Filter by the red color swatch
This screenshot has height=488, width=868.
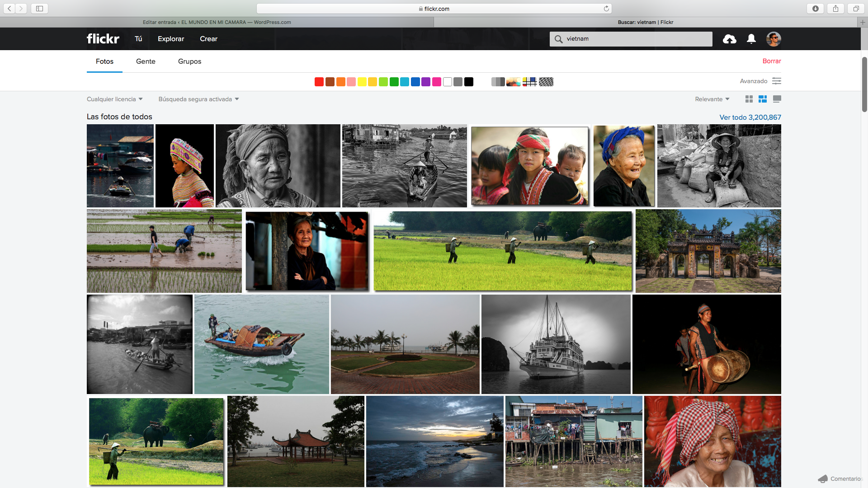click(319, 82)
